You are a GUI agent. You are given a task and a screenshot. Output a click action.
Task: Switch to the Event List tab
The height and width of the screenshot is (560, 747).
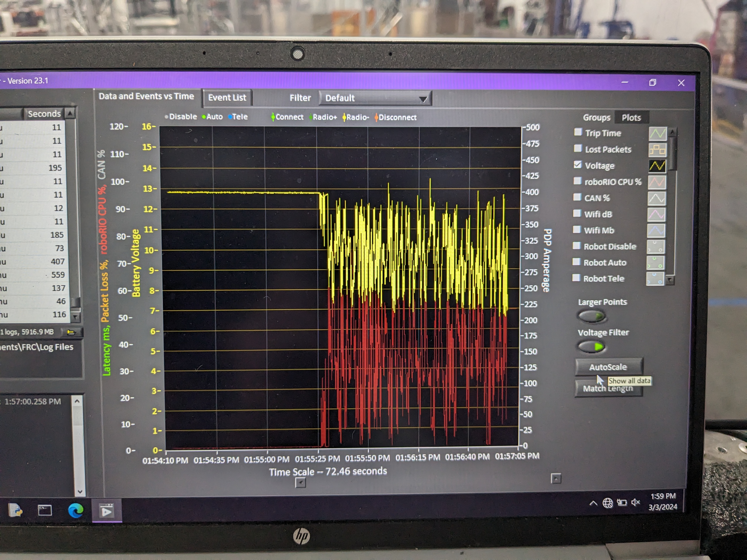coord(227,98)
